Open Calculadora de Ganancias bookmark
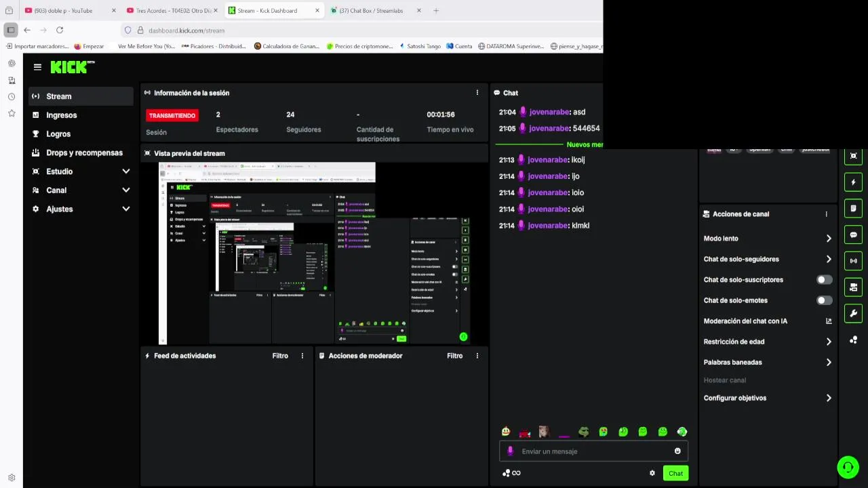 click(286, 46)
